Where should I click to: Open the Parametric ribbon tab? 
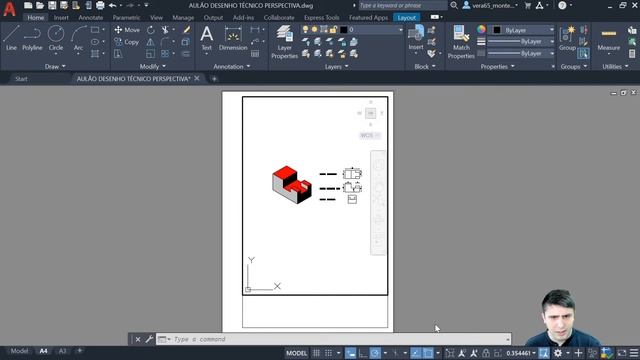pyautogui.click(x=126, y=18)
